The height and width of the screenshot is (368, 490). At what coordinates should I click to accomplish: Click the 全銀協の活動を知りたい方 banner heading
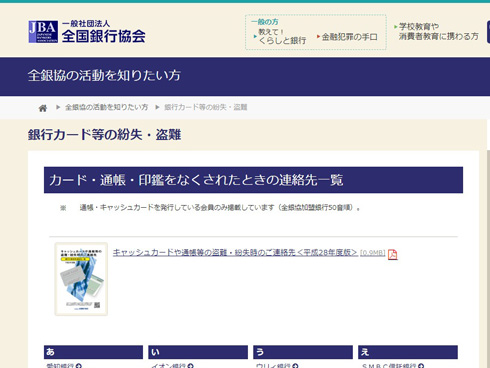104,75
